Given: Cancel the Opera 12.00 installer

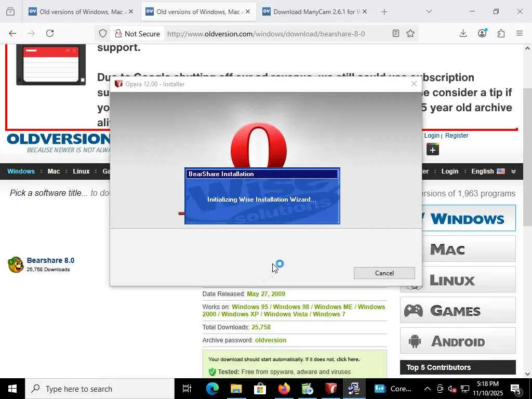Looking at the screenshot, I should (384, 273).
